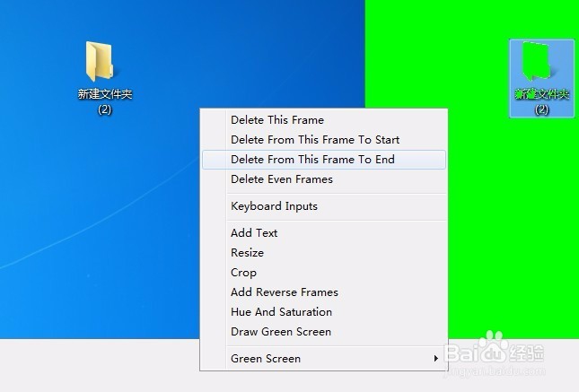The width and height of the screenshot is (579, 392).
Task: Select the yellow folder icon on blue desktop
Action: coord(100,61)
